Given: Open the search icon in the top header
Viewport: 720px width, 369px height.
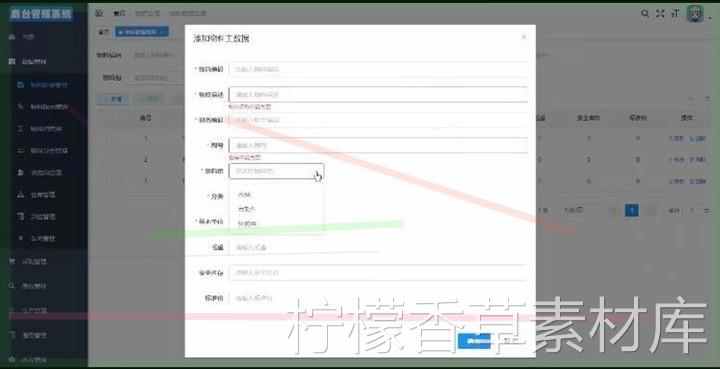Looking at the screenshot, I should tap(645, 13).
